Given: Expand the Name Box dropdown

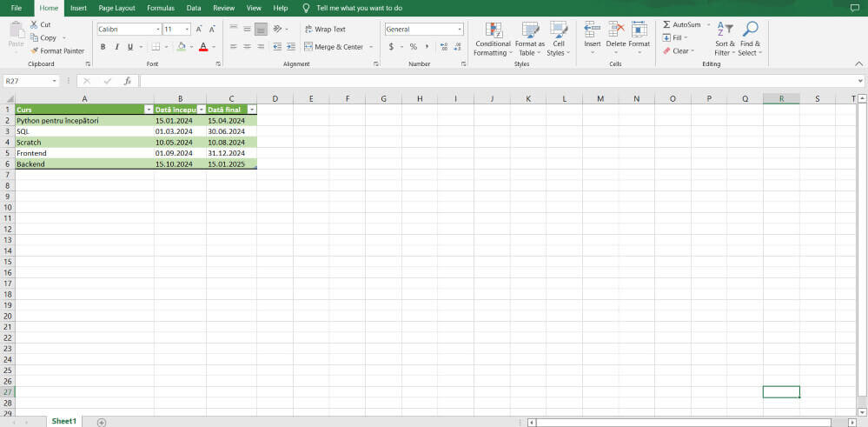Looking at the screenshot, I should point(54,82).
